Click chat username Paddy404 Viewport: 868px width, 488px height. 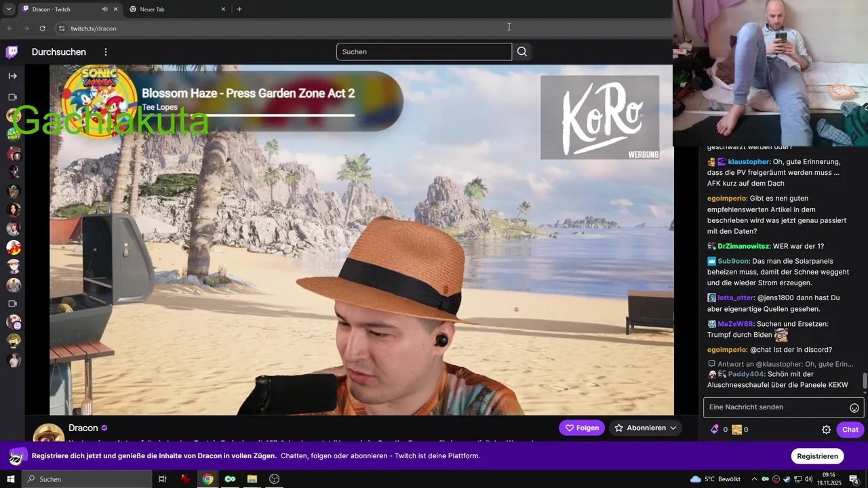pyautogui.click(x=746, y=375)
